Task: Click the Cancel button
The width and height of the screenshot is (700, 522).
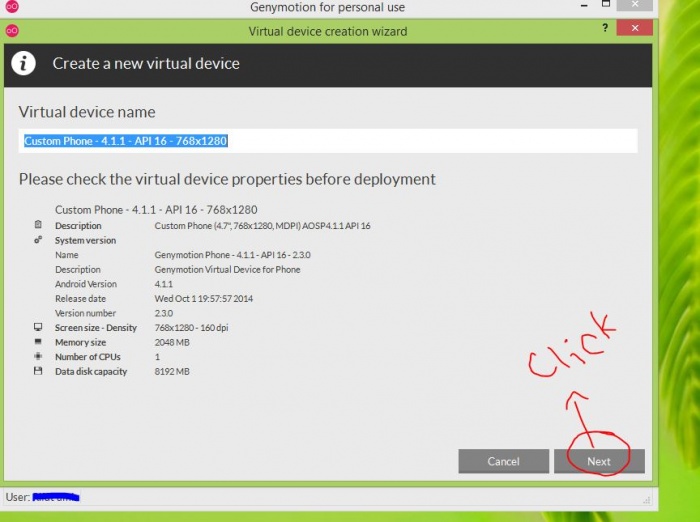Action: [x=504, y=461]
